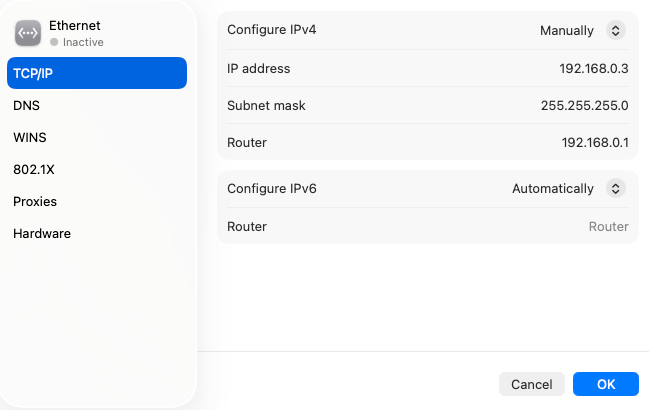Switch to the DNS tab
Viewport: 649px width, 410px height.
point(27,105)
